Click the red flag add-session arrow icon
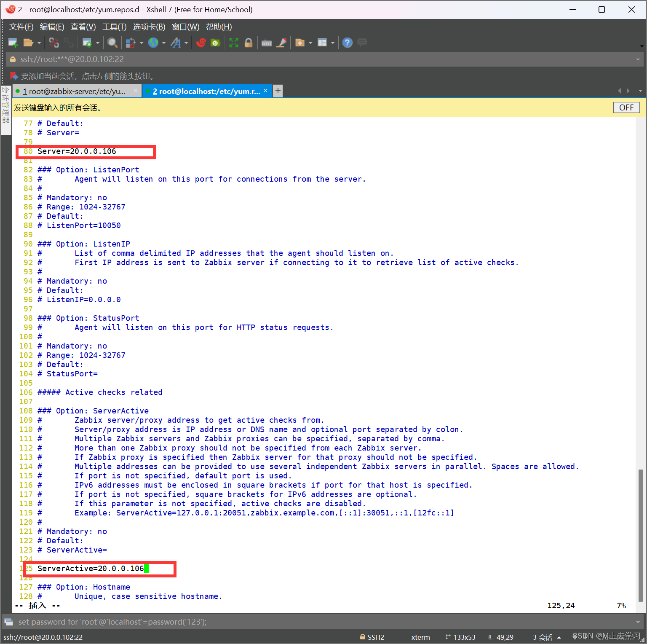This screenshot has width=647, height=644. tap(14, 76)
